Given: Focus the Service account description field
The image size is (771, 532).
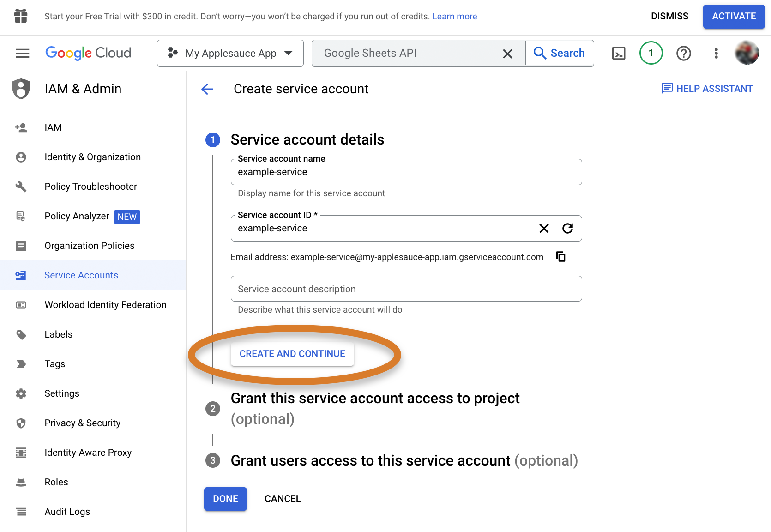Looking at the screenshot, I should pos(406,289).
